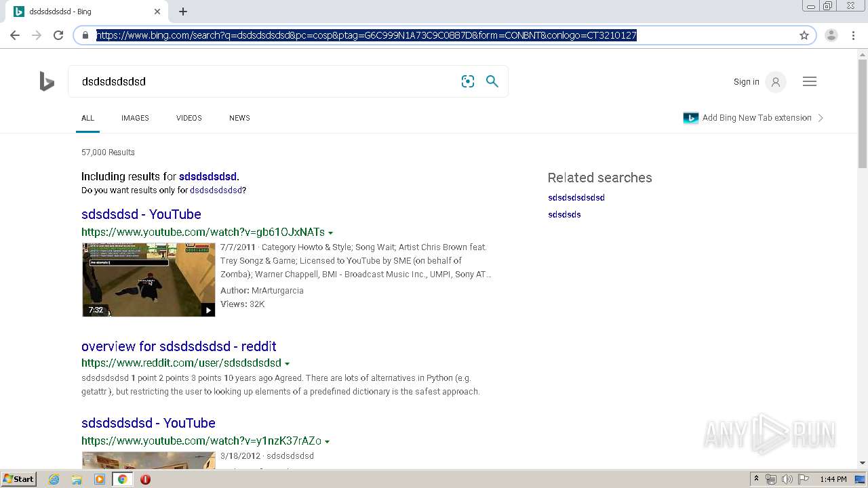This screenshot has width=868, height=488.
Task: Click Chrome icon in taskbar
Action: 123,479
